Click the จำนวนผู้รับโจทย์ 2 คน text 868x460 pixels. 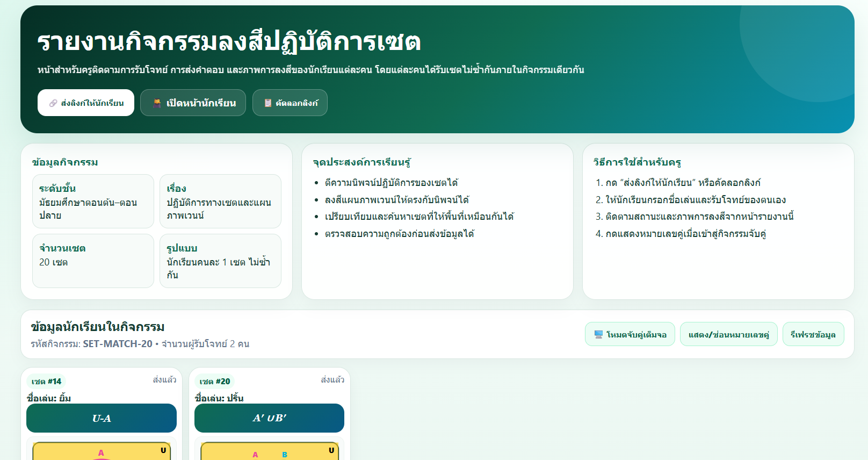click(x=205, y=344)
